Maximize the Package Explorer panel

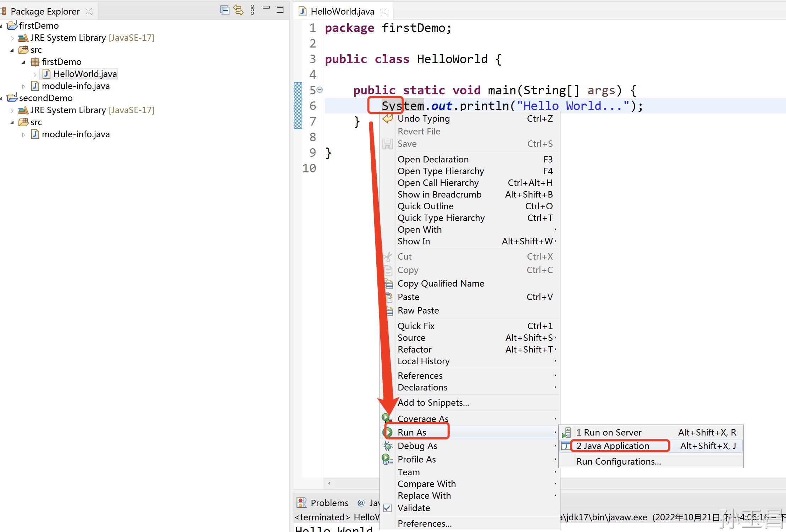click(x=280, y=10)
